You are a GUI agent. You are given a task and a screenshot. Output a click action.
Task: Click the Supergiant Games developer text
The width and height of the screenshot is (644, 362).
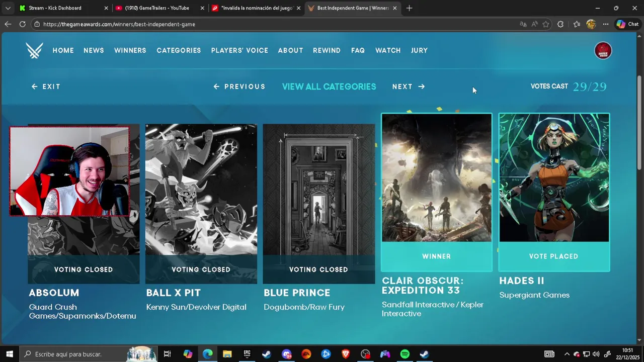[534, 295]
